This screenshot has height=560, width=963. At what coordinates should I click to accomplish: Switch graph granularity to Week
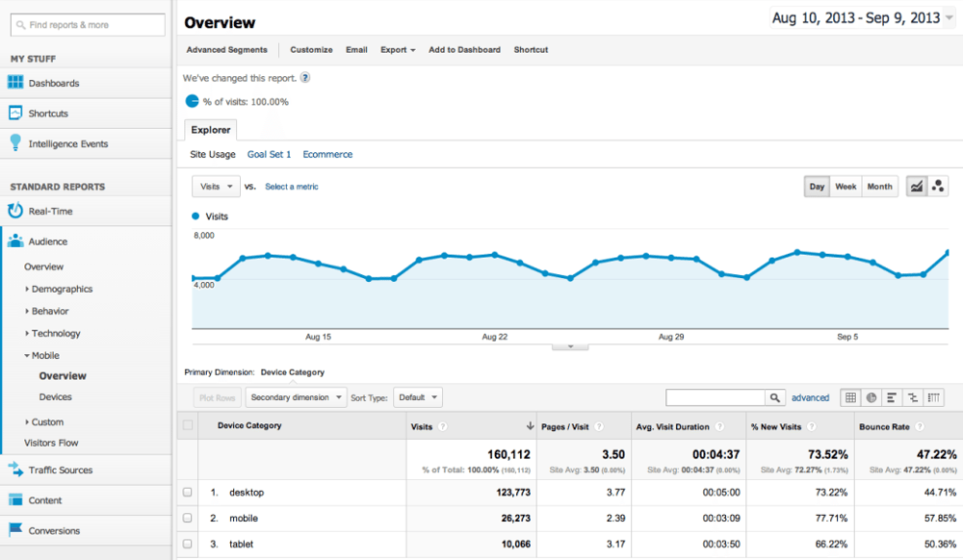[x=845, y=187]
